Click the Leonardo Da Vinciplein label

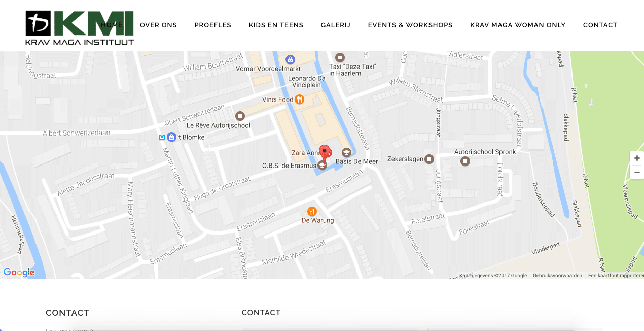click(x=307, y=82)
